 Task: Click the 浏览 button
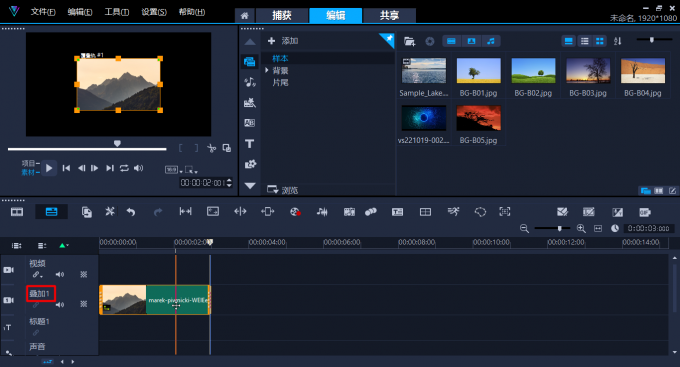coord(283,190)
